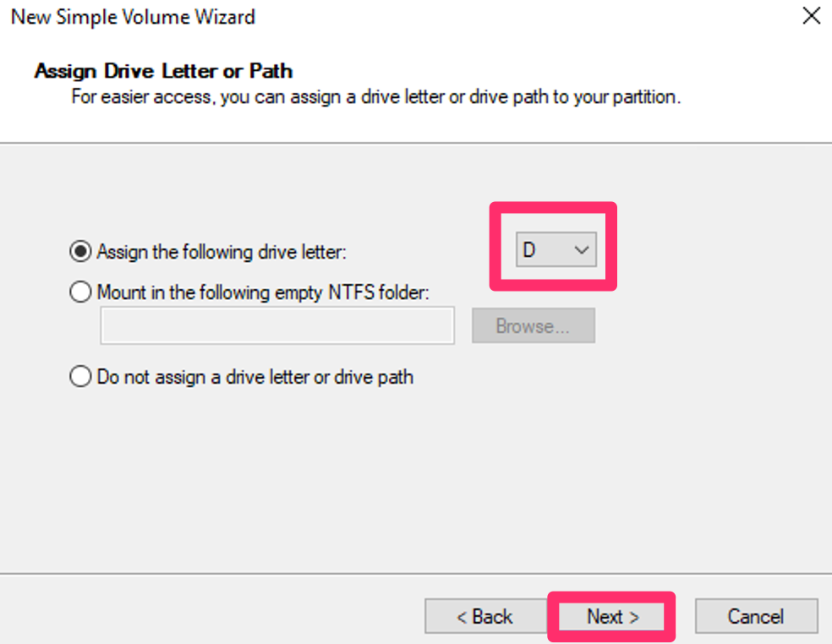
Task: Click the chevron arrow beside drive letter D
Action: click(x=581, y=250)
